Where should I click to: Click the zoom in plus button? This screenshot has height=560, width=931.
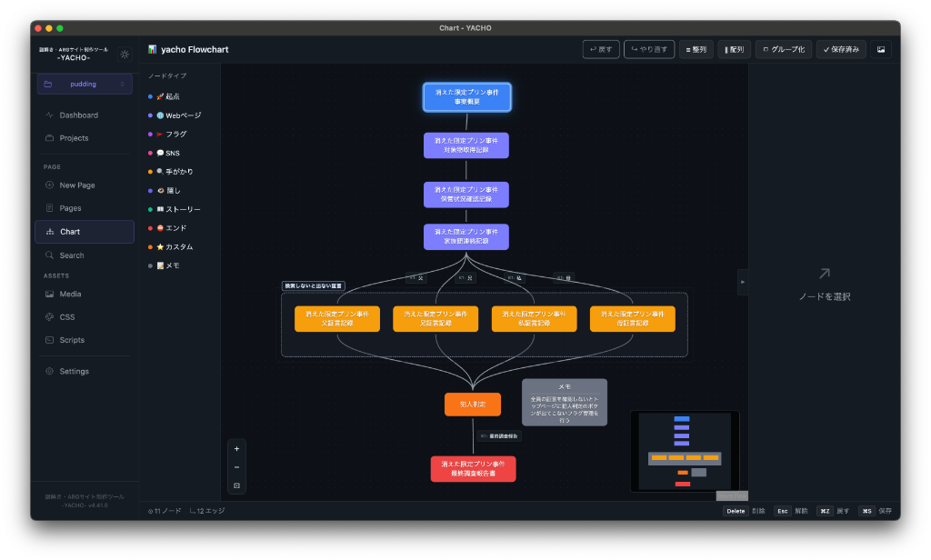[236, 449]
